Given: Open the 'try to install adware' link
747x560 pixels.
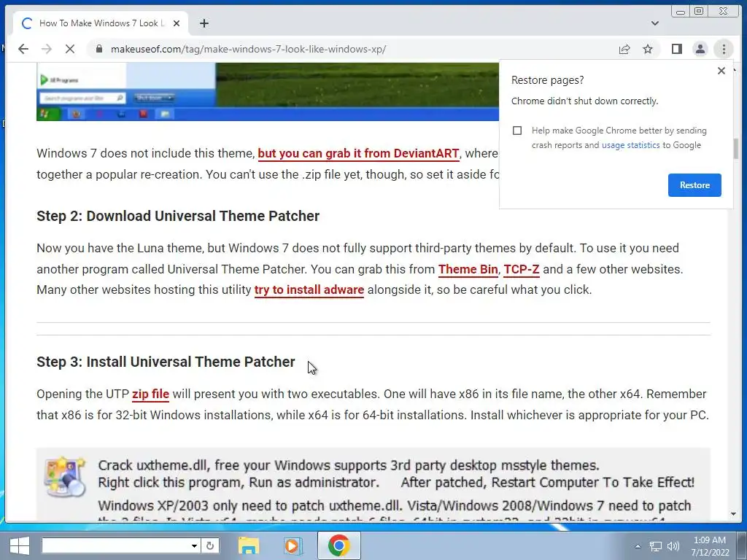Looking at the screenshot, I should coord(309,290).
